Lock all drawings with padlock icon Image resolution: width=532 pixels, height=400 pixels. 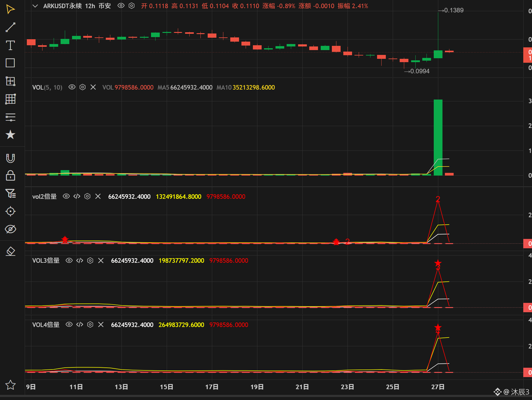click(10, 176)
